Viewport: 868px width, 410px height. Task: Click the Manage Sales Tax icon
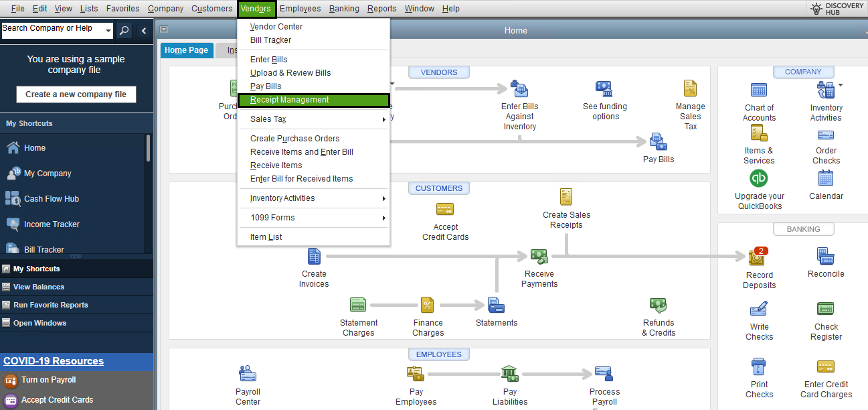(x=690, y=88)
